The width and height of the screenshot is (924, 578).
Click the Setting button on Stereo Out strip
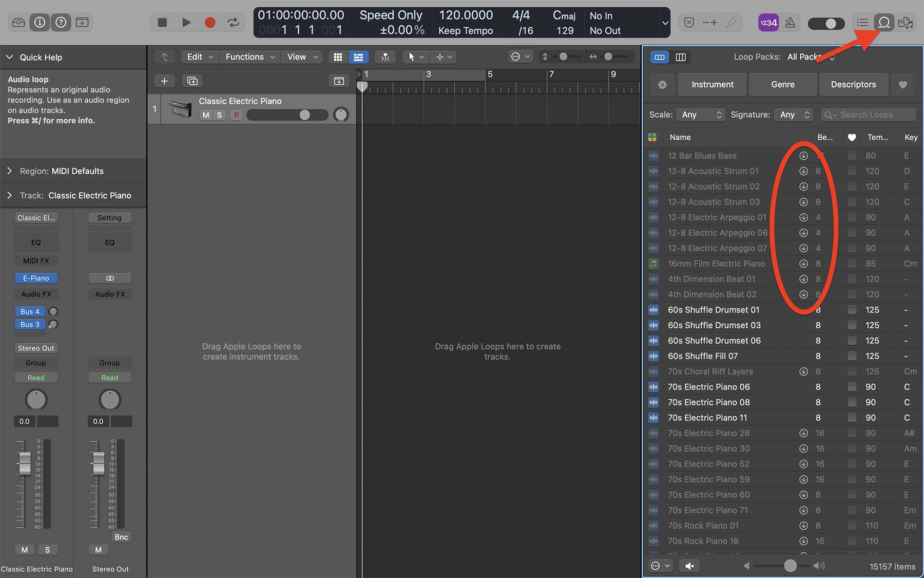click(110, 218)
